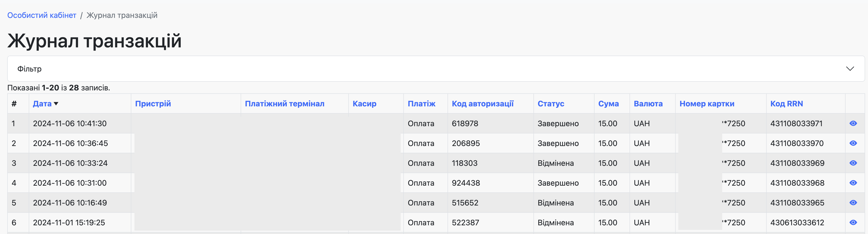This screenshot has width=868, height=234.
Task: Go to Особистий кабінет via breadcrumb
Action: click(42, 15)
